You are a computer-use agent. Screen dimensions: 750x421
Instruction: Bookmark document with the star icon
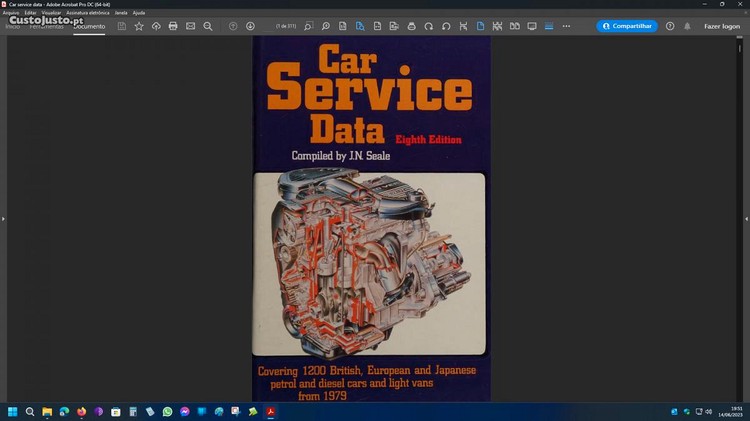tap(139, 26)
